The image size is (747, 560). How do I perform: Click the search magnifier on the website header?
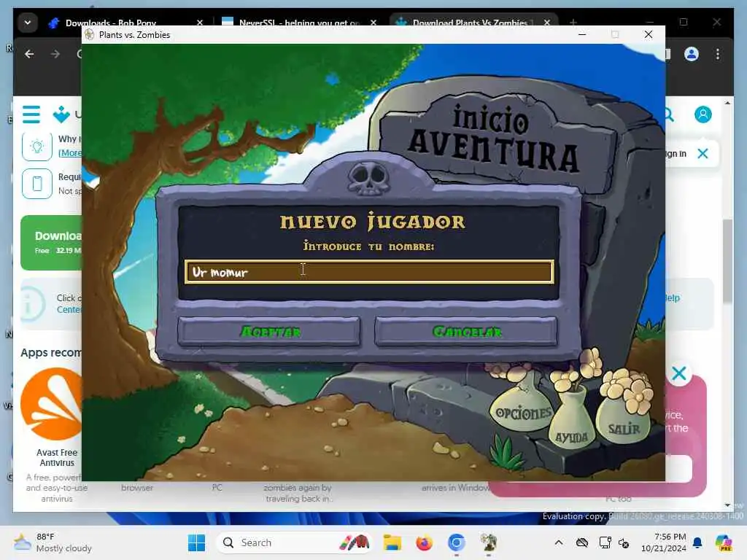(x=669, y=114)
